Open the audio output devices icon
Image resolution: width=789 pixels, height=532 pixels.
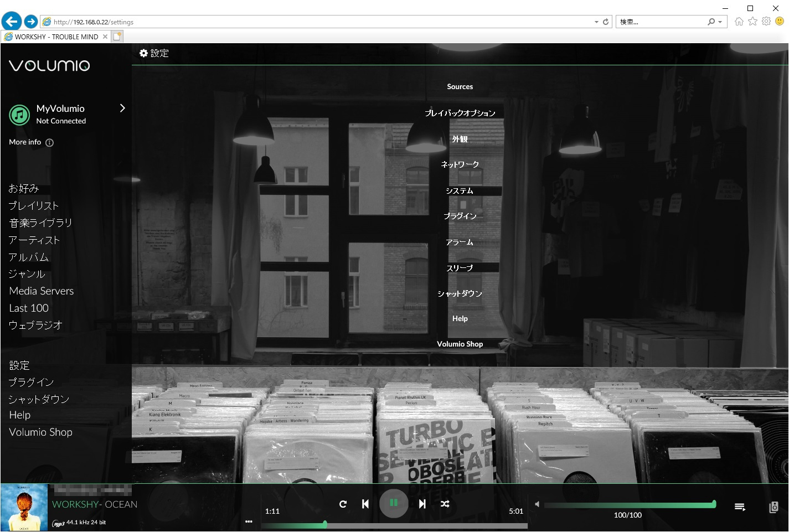click(773, 507)
